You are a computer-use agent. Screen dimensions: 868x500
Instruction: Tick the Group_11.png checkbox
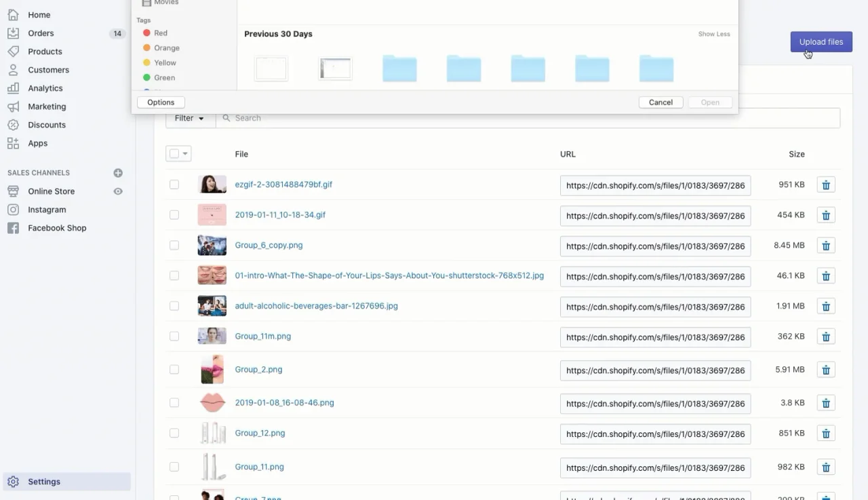174,467
